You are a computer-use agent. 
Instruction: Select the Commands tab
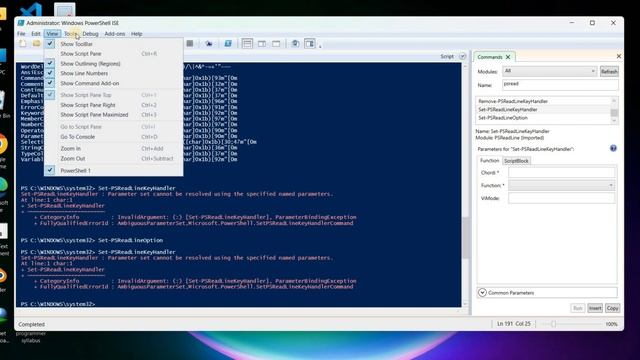click(490, 57)
